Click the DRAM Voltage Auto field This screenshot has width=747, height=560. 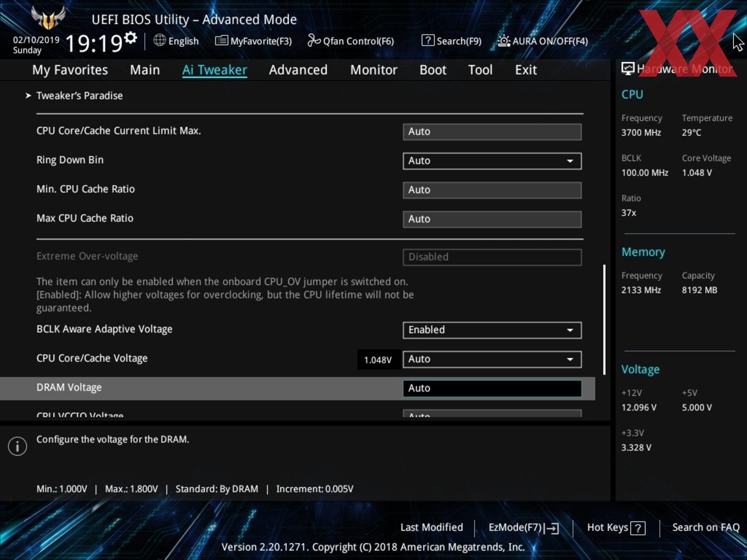[492, 388]
